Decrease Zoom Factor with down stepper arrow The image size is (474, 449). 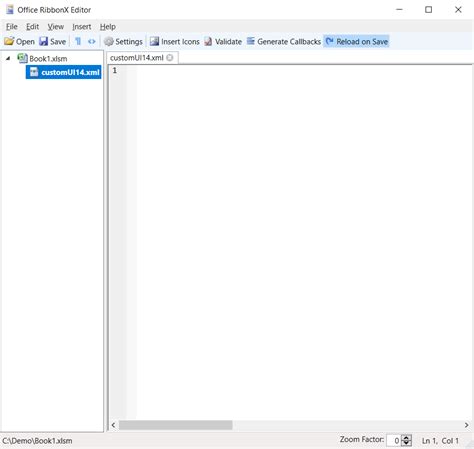coord(406,443)
